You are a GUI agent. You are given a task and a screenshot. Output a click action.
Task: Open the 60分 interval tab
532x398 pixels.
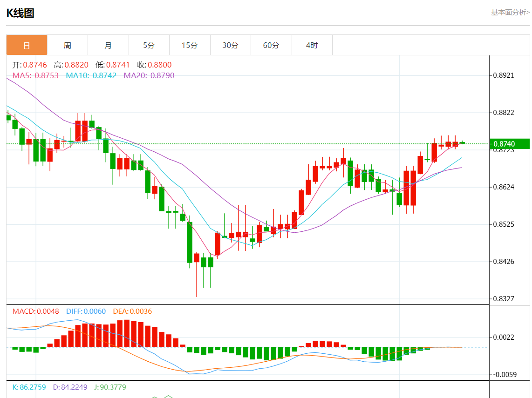[x=271, y=45]
